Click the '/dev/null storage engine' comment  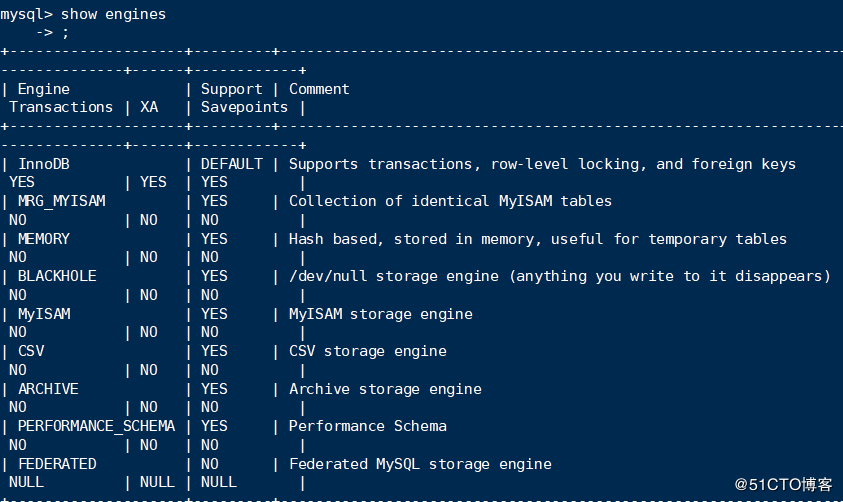click(x=560, y=276)
